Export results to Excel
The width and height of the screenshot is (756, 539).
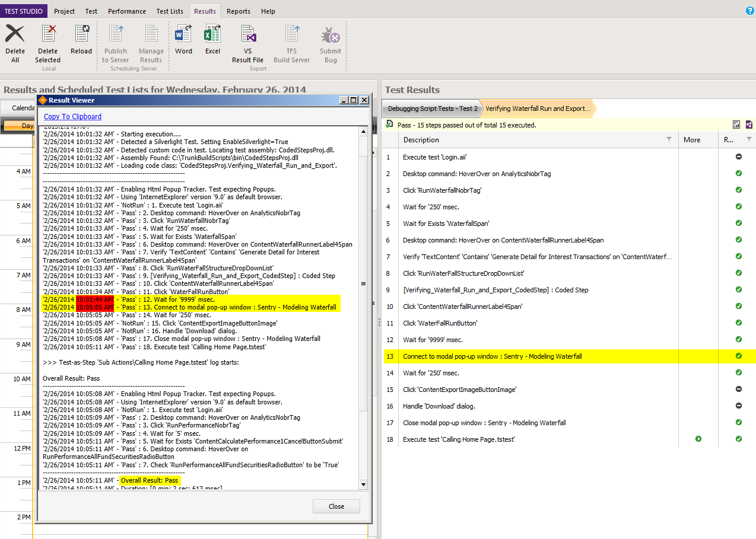(212, 40)
